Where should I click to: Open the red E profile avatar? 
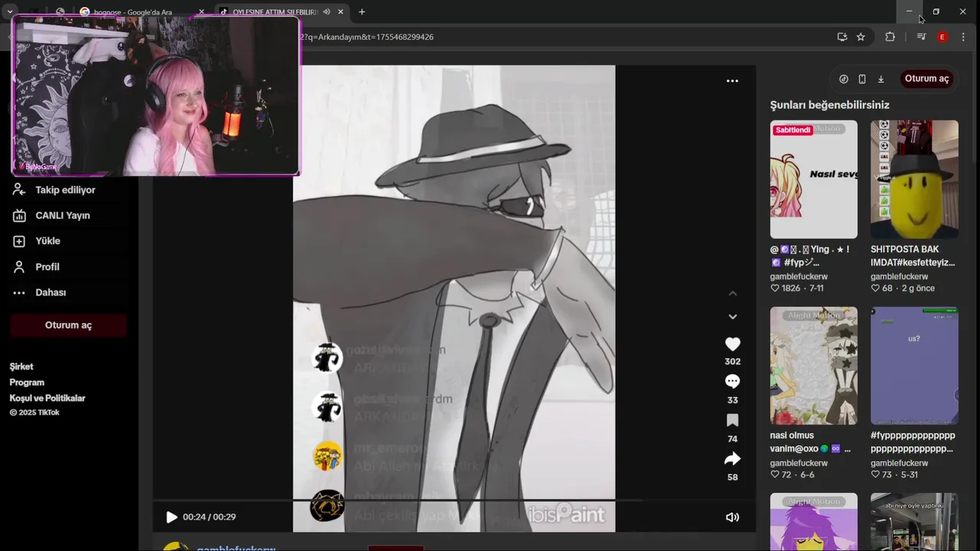(x=942, y=37)
